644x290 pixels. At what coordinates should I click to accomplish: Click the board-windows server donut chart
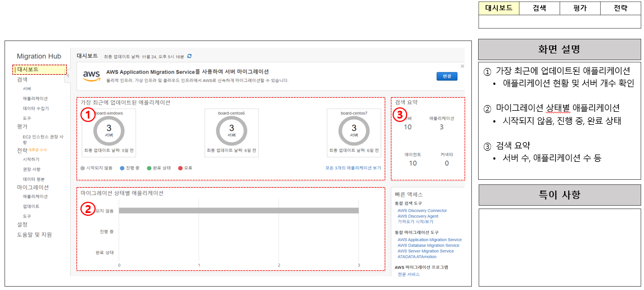tap(109, 131)
